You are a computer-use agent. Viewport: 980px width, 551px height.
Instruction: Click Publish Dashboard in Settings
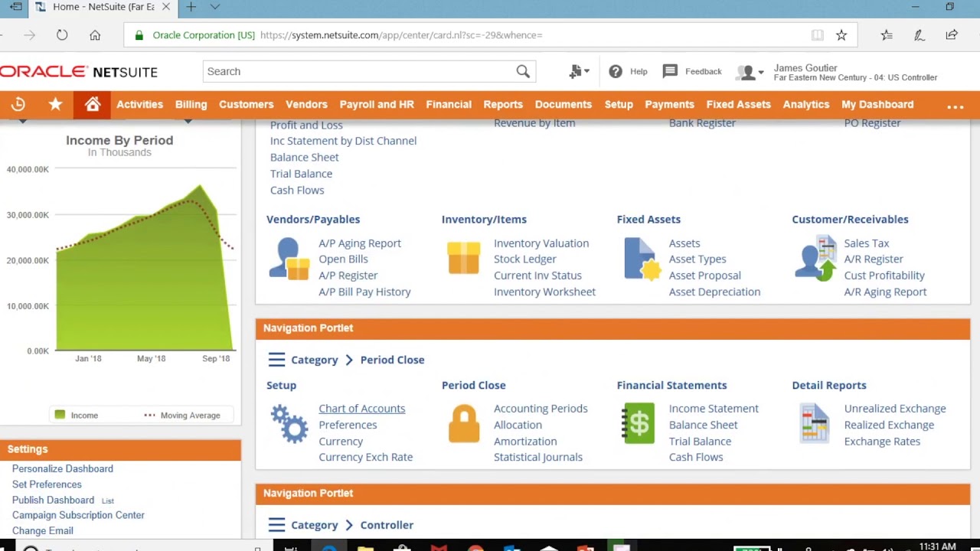click(x=53, y=500)
